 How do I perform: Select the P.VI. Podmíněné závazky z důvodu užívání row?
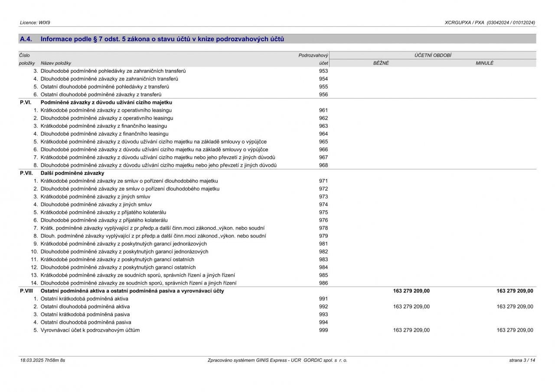click(x=277, y=103)
